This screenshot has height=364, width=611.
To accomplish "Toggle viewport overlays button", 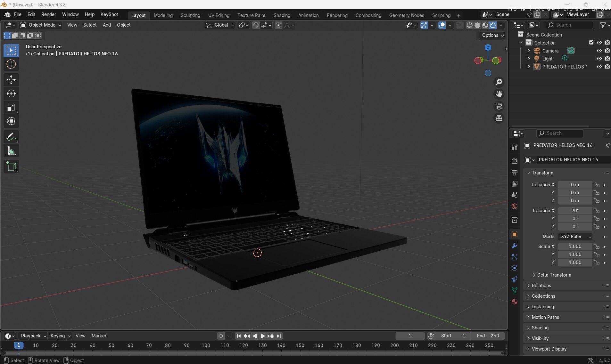I will point(442,25).
